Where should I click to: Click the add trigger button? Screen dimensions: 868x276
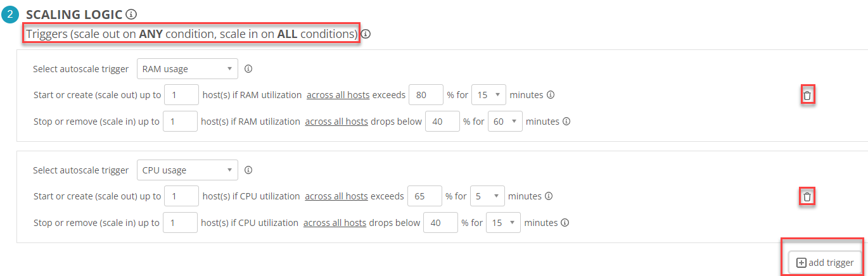[x=824, y=263]
